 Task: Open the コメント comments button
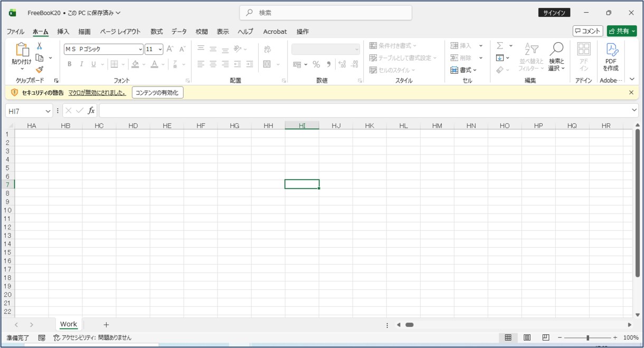(x=588, y=31)
